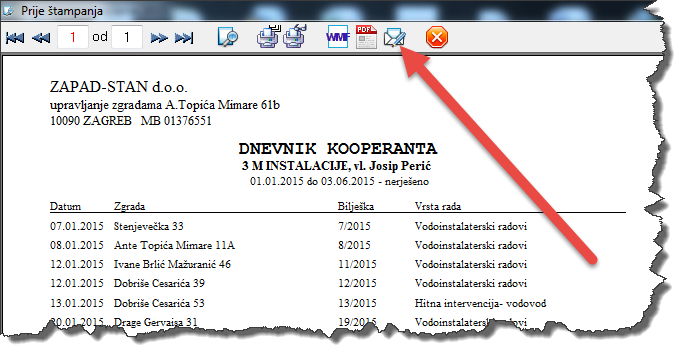Go to the previous page
The image size is (689, 364).
click(41, 38)
